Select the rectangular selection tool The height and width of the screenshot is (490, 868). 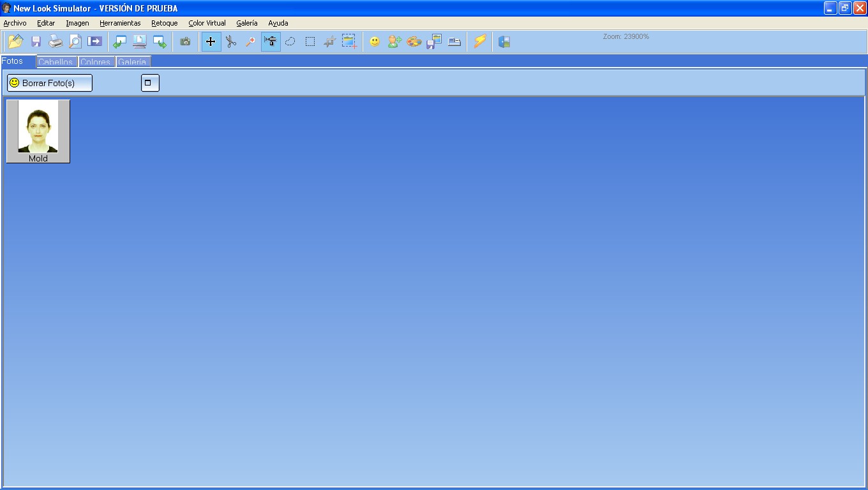coord(310,41)
